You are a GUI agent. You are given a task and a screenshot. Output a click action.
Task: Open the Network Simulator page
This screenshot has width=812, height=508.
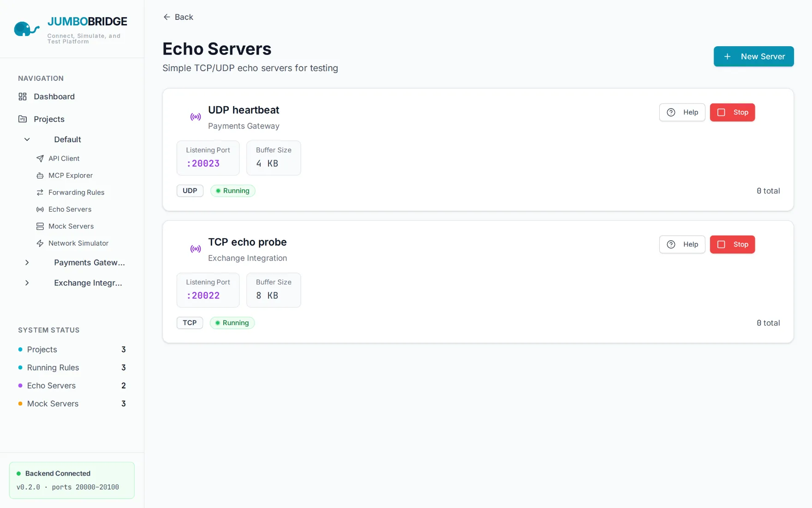(x=78, y=243)
